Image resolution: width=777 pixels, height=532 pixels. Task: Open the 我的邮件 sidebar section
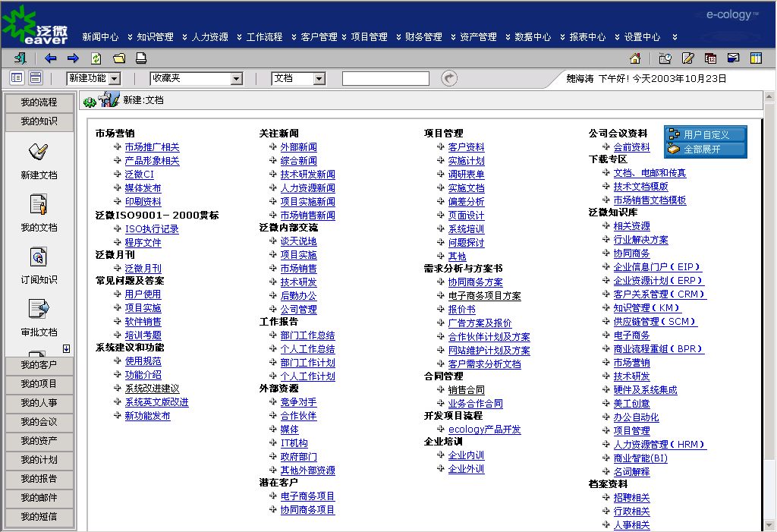tap(39, 498)
